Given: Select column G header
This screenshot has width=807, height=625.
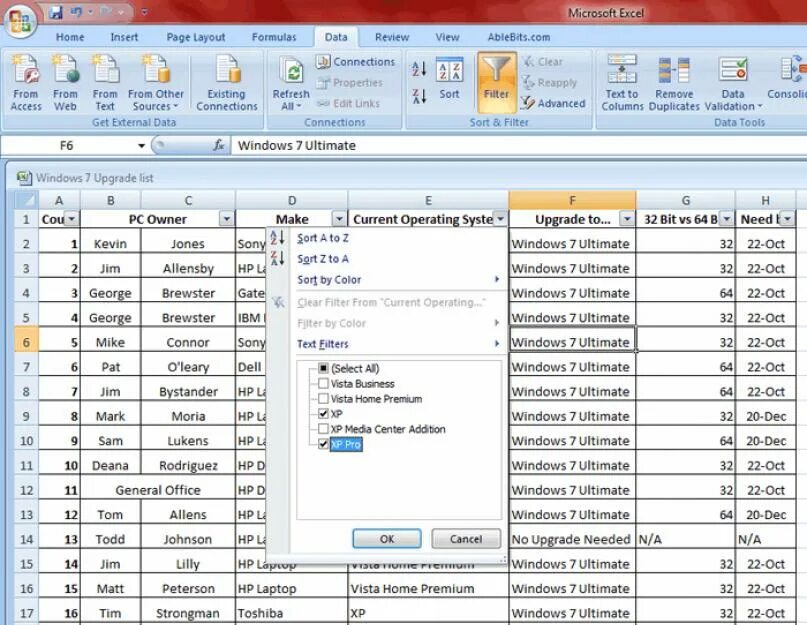Looking at the screenshot, I should (686, 200).
